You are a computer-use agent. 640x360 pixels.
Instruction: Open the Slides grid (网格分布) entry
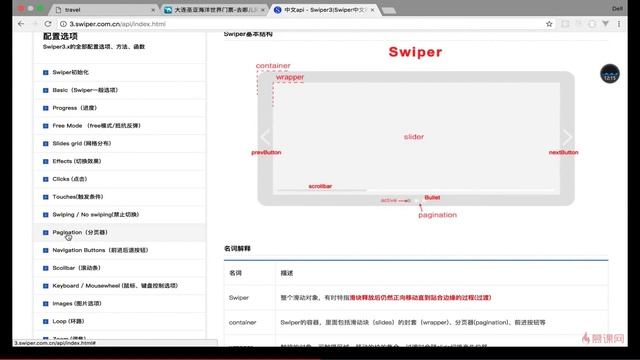click(82, 143)
